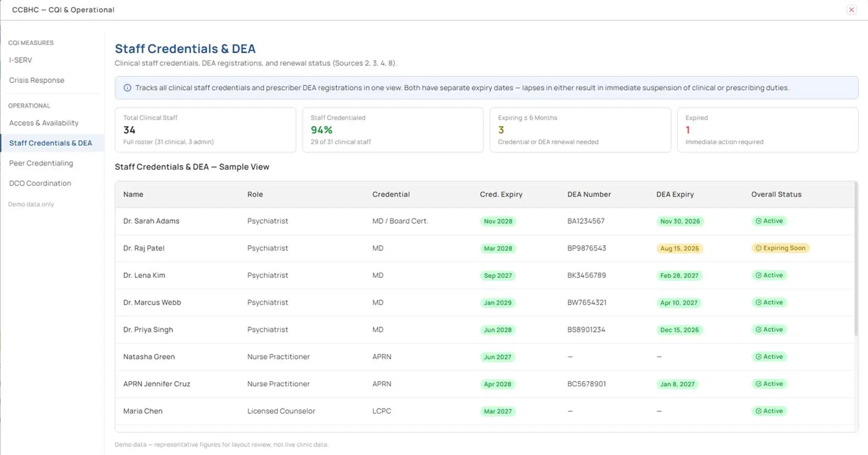Click the Active status badge for Dr. Marcus Webb
The height and width of the screenshot is (455, 868).
pos(769,302)
